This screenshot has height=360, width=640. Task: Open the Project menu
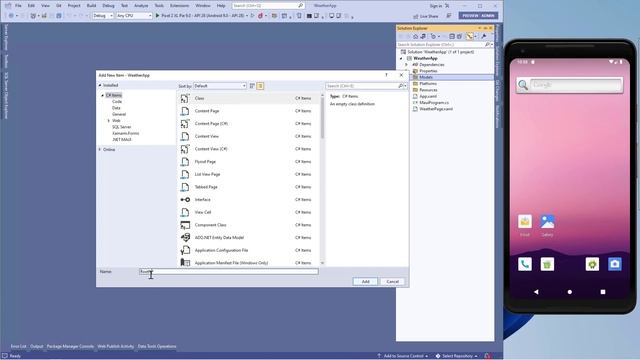coord(74,6)
